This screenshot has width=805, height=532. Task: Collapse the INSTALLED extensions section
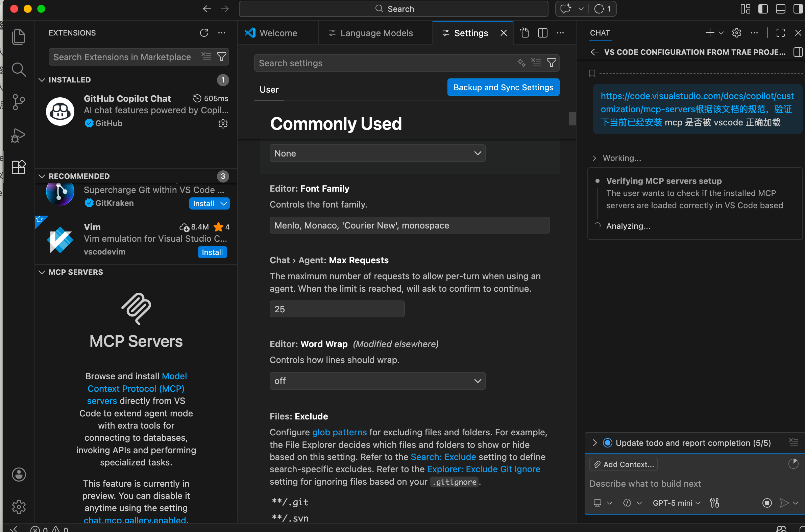pyautogui.click(x=42, y=80)
